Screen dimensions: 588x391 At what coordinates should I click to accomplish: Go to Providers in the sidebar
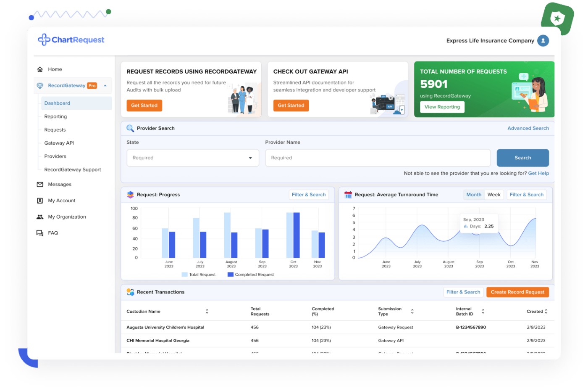point(55,156)
